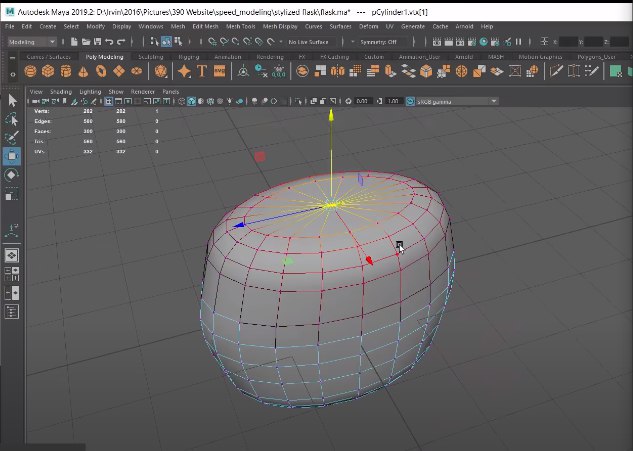Activate the Lasso Select tool
This screenshot has width=633, height=451.
(x=13, y=119)
